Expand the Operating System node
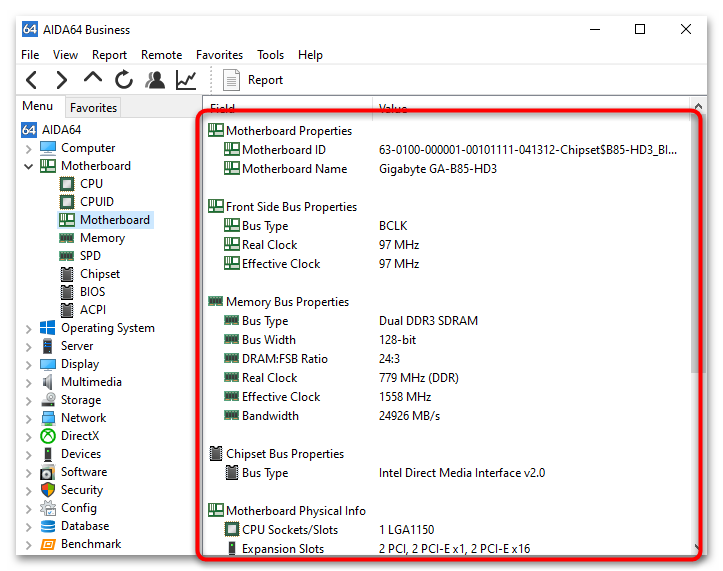 [x=29, y=328]
